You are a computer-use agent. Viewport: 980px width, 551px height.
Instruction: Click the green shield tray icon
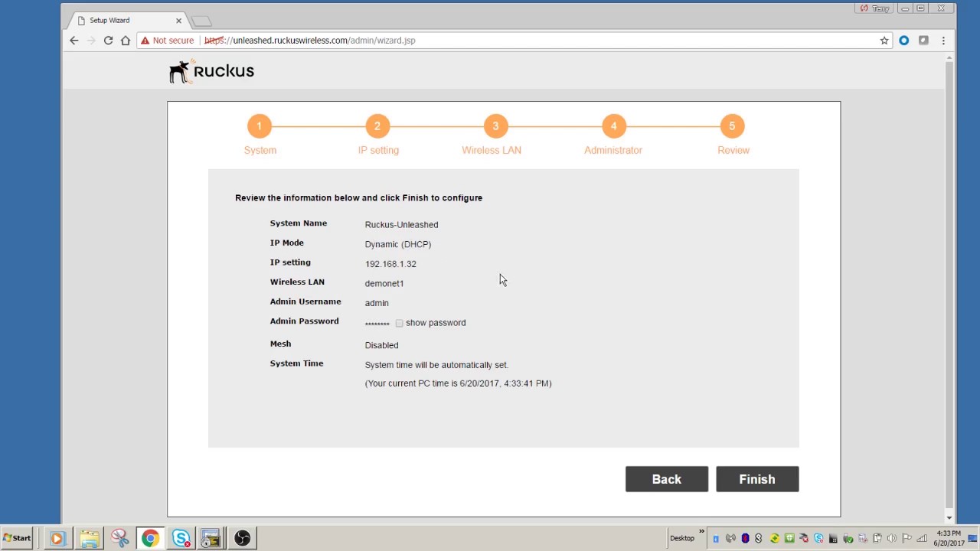789,538
